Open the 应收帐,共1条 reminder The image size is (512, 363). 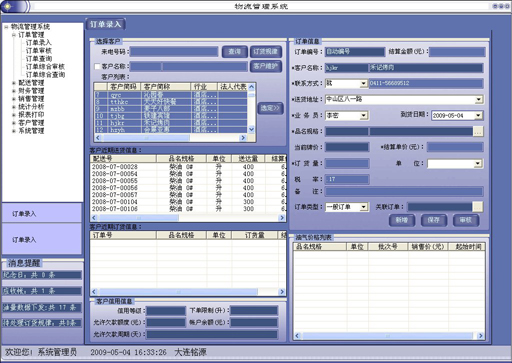[x=42, y=291]
